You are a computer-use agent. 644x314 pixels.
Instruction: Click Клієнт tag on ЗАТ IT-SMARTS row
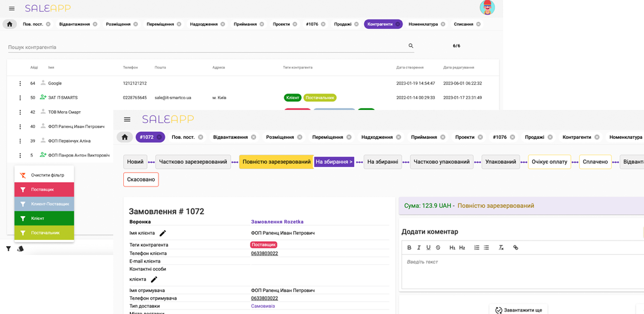point(292,97)
